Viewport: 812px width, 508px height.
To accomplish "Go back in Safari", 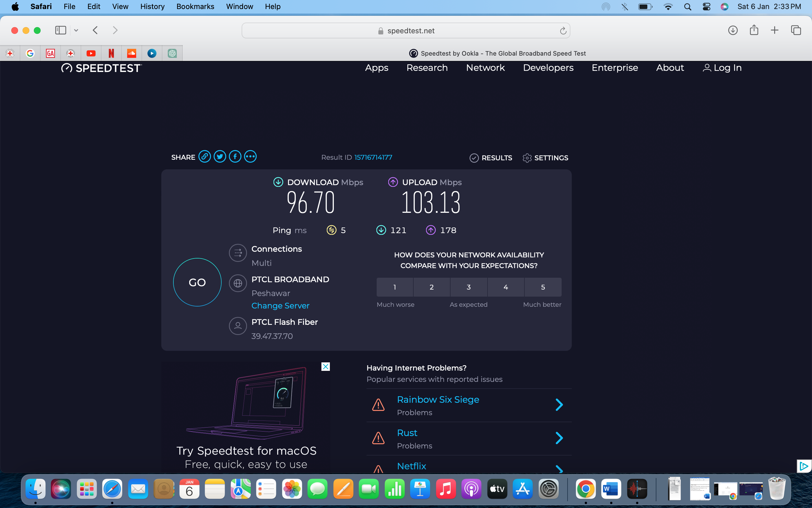I will point(95,30).
